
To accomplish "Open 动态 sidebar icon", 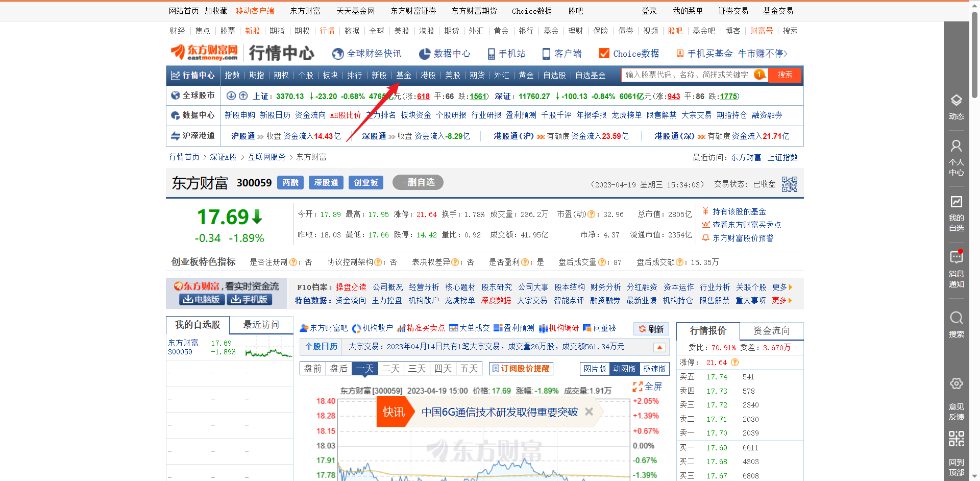I will point(957,107).
